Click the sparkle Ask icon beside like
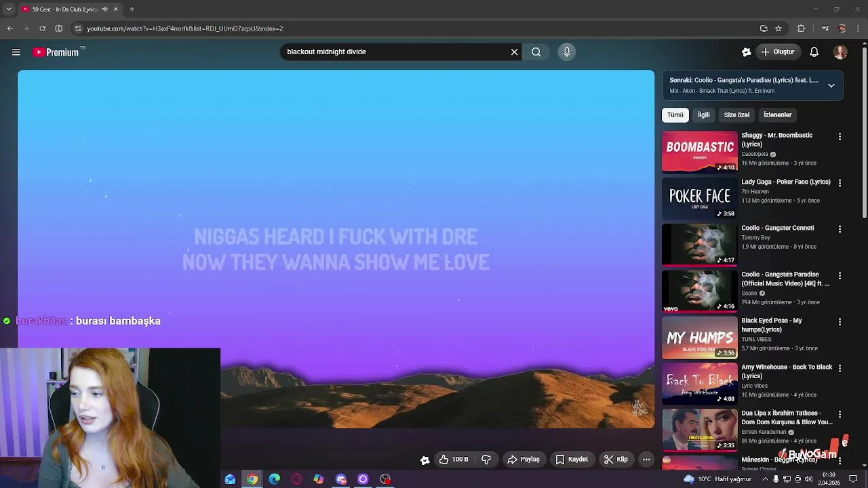Viewport: 868px width, 488px height. point(425,460)
